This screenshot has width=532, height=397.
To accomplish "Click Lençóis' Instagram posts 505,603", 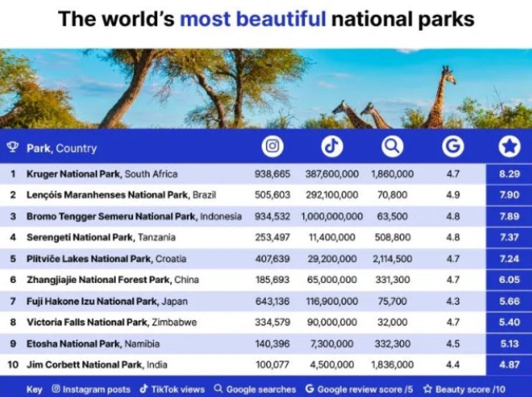I will pos(273,195).
